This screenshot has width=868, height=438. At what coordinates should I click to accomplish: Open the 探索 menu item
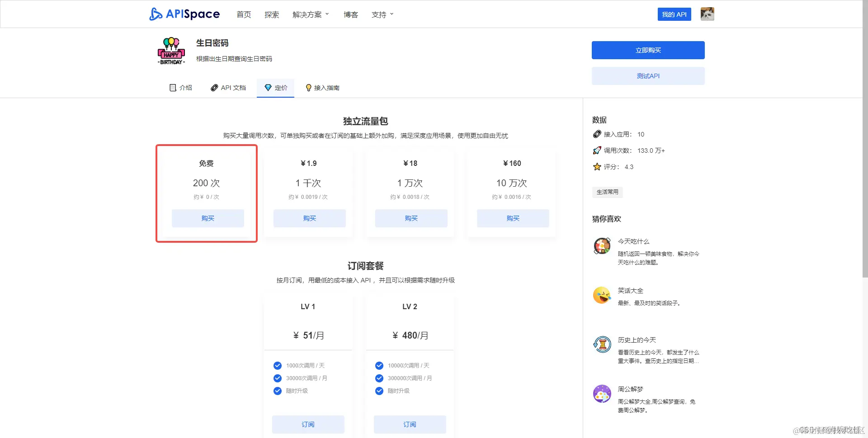(272, 14)
